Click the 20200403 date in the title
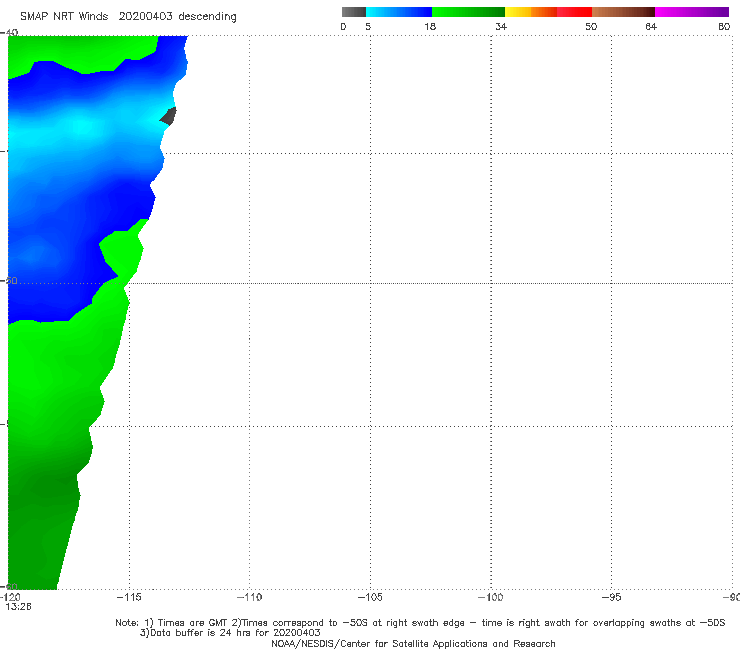Screen dimensions: 740x650 coord(145,17)
